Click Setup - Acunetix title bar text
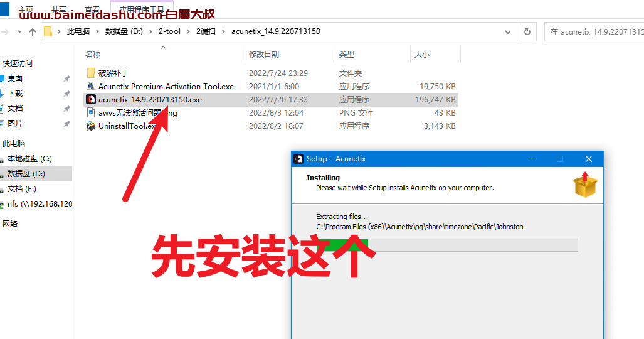The width and height of the screenshot is (644, 339). (x=336, y=159)
